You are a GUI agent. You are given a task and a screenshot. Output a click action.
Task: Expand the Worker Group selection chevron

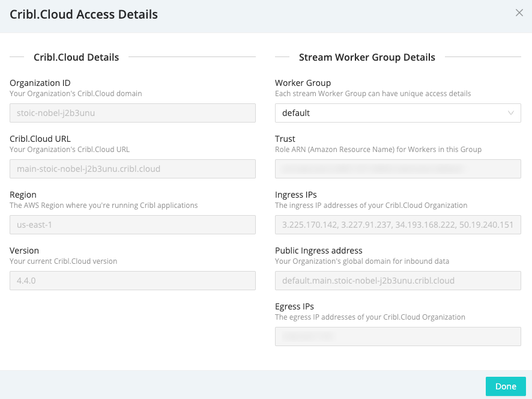(510, 113)
